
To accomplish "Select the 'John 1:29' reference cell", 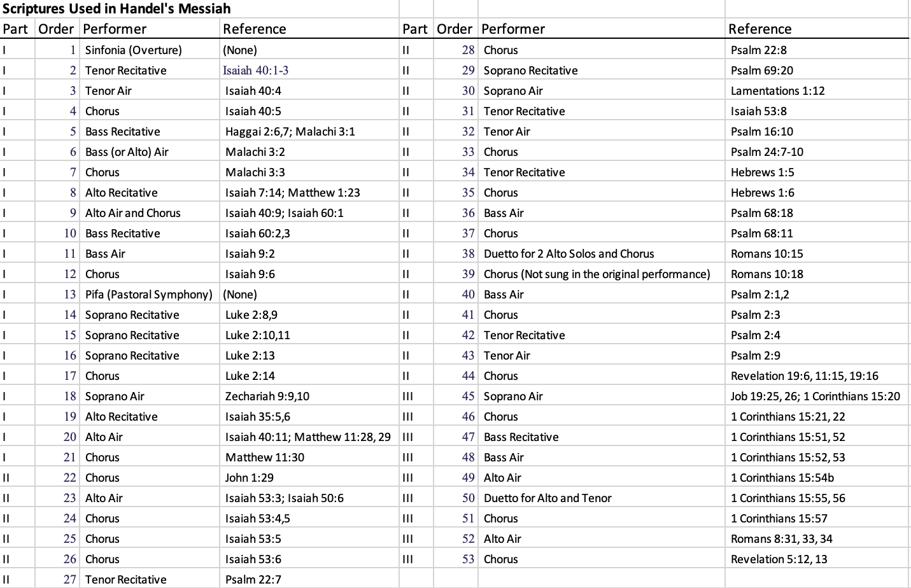I will pyautogui.click(x=245, y=478).
